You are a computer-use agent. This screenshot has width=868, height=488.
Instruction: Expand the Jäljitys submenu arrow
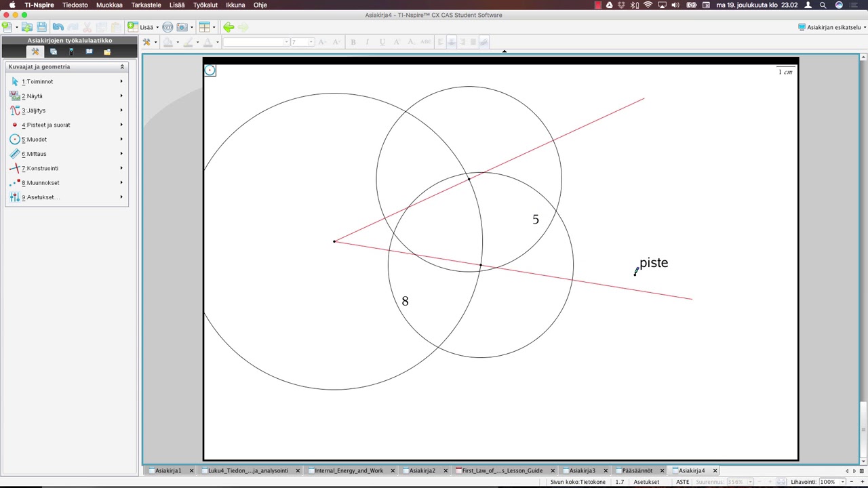tap(121, 110)
